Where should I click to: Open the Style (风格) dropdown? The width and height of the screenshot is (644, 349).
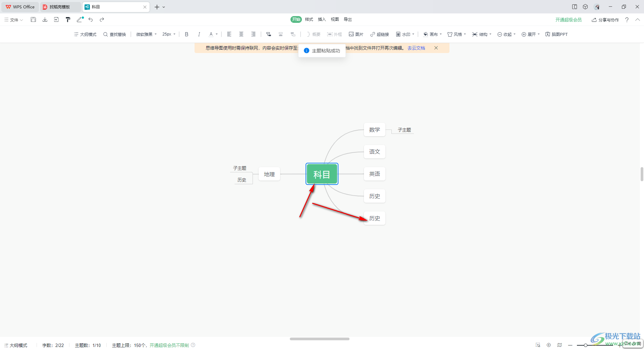[457, 34]
